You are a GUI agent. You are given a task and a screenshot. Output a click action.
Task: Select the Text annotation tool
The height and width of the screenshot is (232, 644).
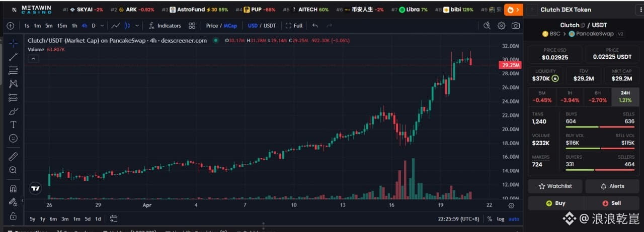pyautogui.click(x=13, y=125)
